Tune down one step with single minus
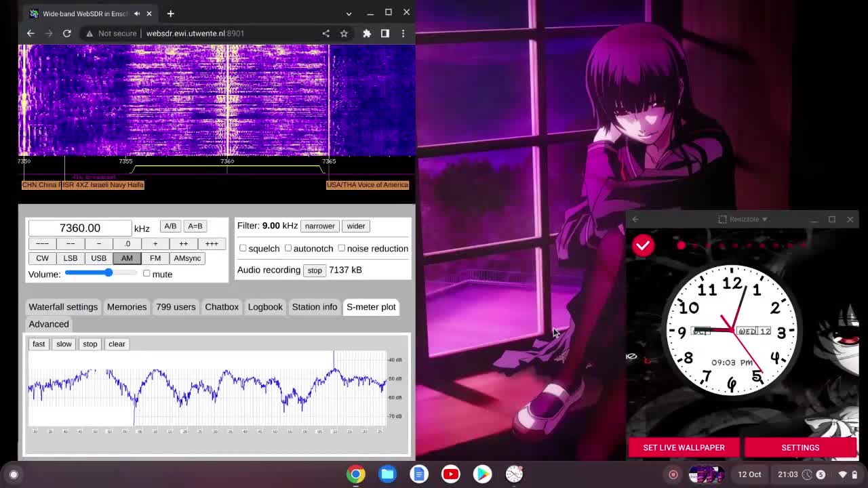Screen dimensions: 868x488 [98, 243]
